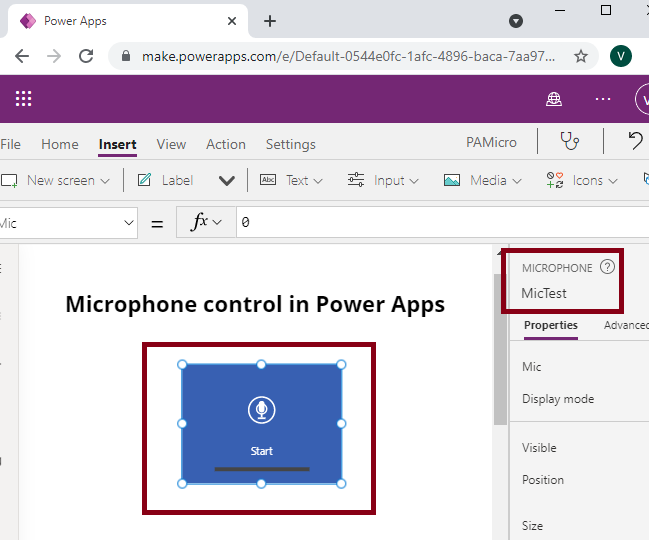Click the microphone icon on the canvas control
This screenshot has height=543, width=649.
click(x=262, y=410)
